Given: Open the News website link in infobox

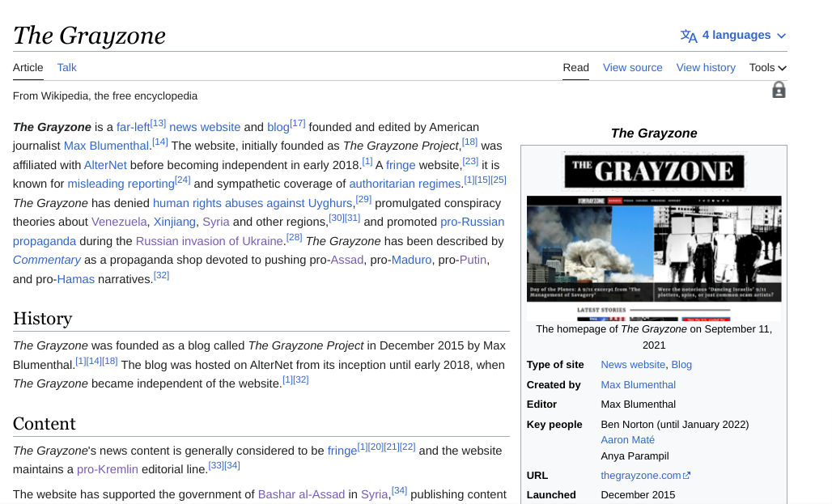Looking at the screenshot, I should (632, 365).
